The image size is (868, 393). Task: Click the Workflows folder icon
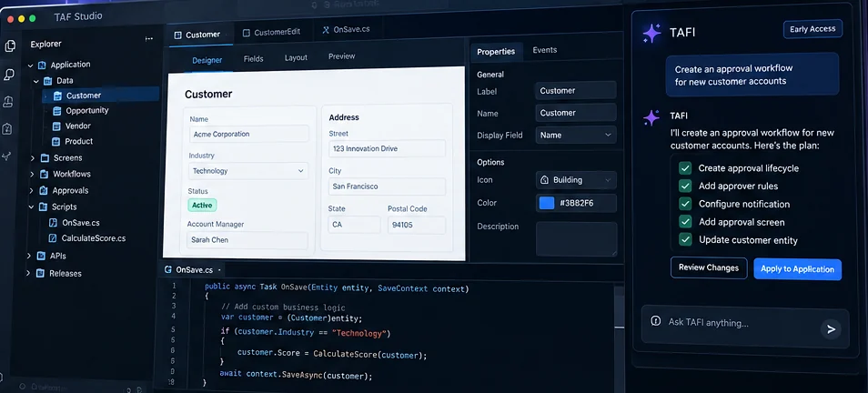tap(45, 175)
